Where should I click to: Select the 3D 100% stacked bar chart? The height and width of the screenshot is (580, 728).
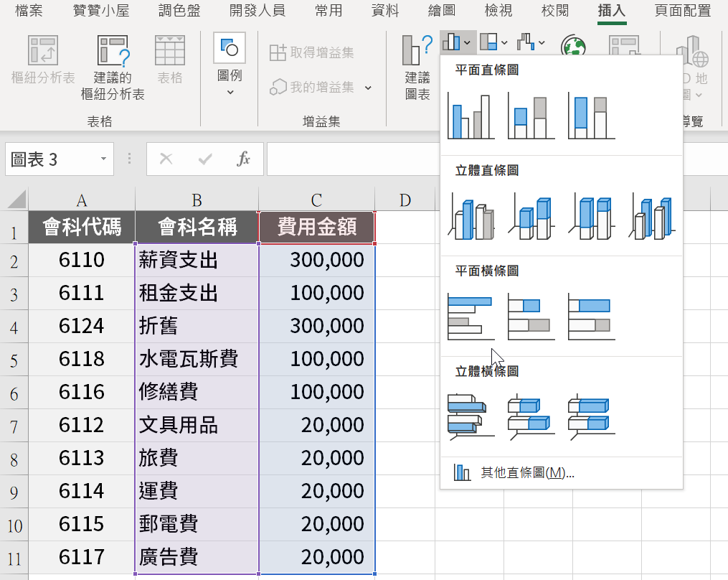tap(592, 417)
